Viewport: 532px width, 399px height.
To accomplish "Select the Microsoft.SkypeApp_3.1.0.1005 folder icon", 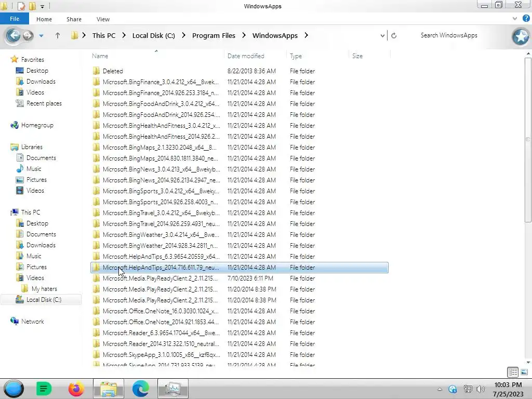I will click(x=96, y=354).
